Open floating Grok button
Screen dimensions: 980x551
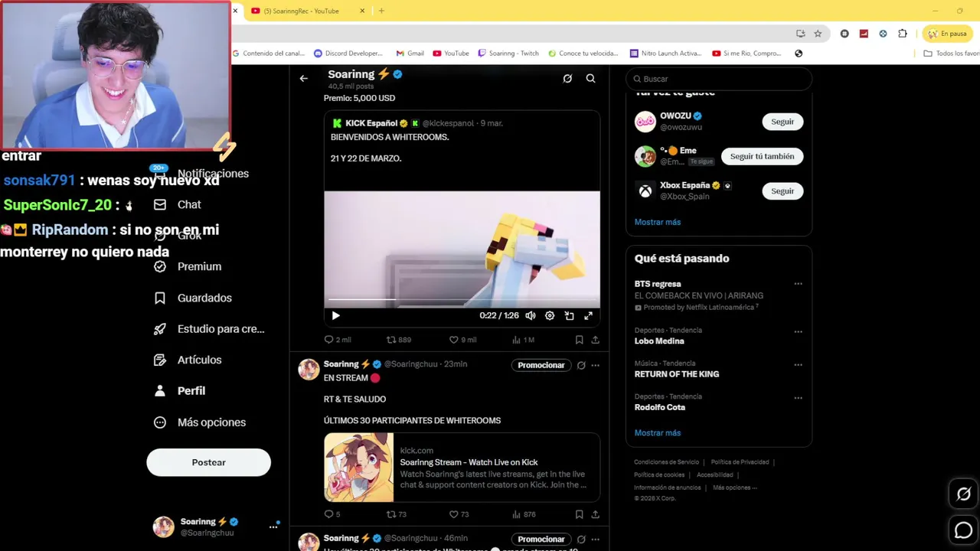[963, 494]
